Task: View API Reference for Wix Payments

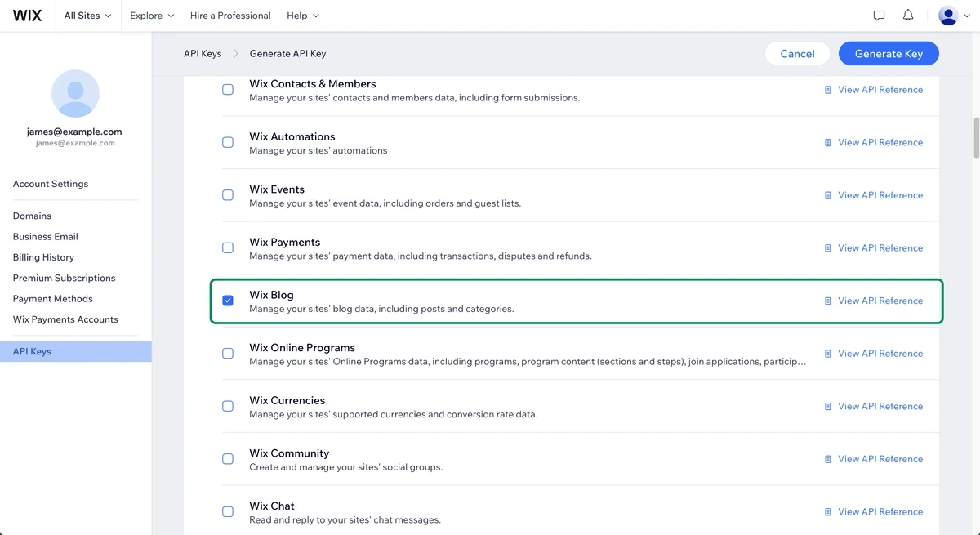Action: point(880,248)
